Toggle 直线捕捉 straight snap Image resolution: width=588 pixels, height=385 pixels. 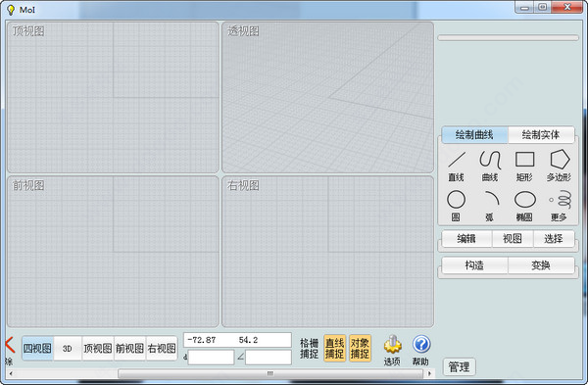(334, 348)
